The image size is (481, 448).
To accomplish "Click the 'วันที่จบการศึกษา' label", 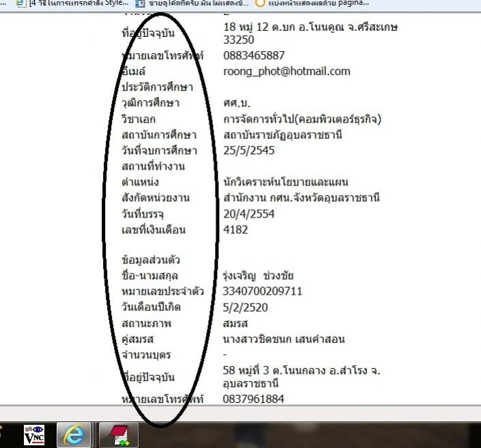I will (159, 151).
